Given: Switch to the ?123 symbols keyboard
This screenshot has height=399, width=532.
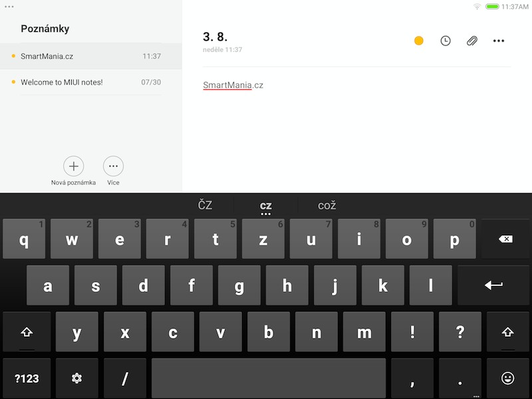Looking at the screenshot, I should coord(27,378).
